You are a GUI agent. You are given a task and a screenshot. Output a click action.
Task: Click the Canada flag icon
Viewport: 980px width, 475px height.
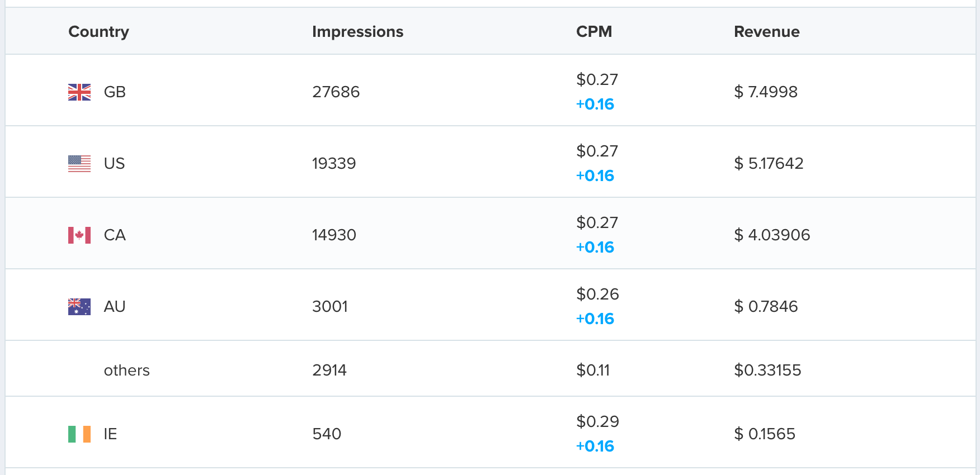coord(79,235)
